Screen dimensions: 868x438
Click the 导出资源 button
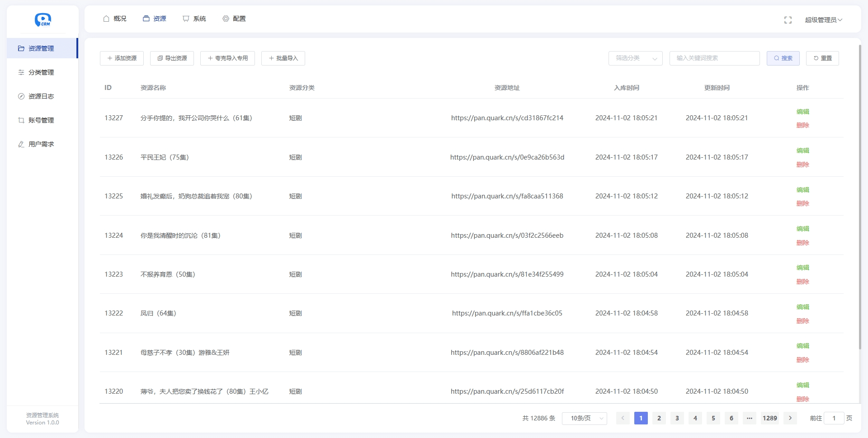[172, 58]
